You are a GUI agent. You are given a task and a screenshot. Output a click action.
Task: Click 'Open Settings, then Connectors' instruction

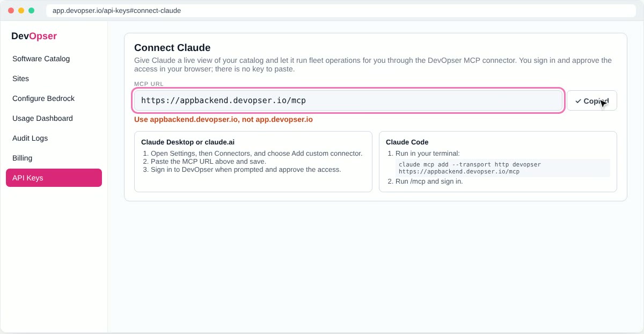[x=257, y=153]
